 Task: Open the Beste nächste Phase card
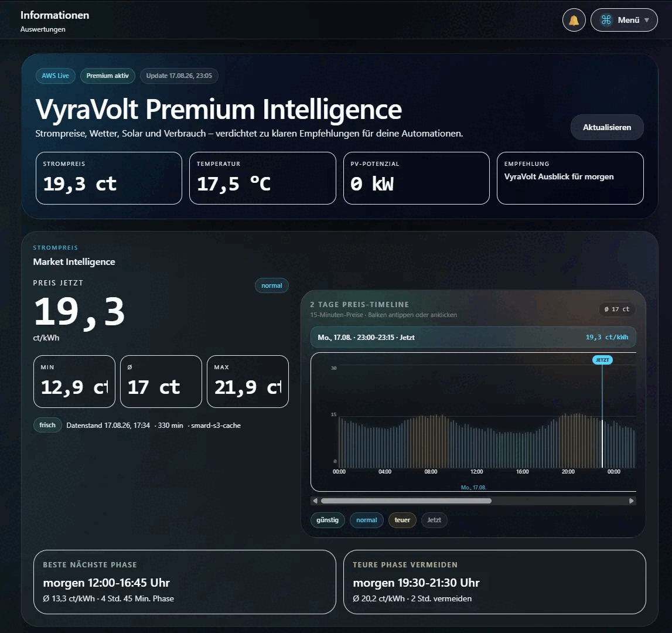185,582
